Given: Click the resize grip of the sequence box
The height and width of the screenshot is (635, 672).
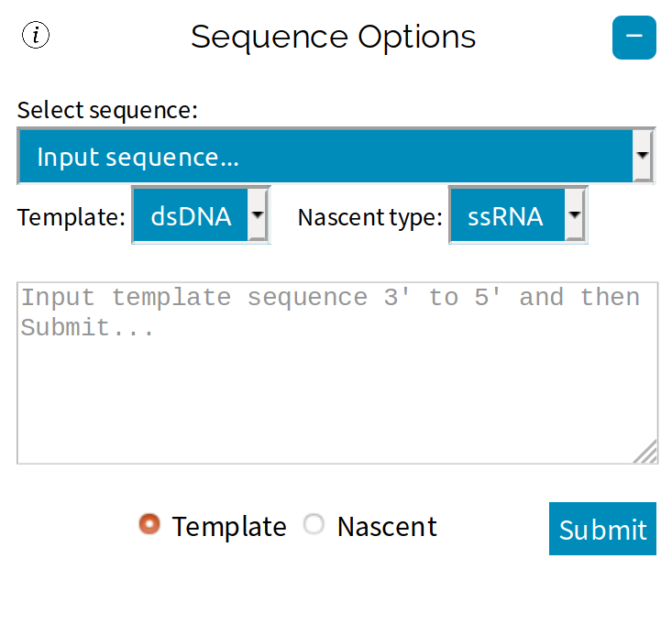Looking at the screenshot, I should [x=646, y=452].
